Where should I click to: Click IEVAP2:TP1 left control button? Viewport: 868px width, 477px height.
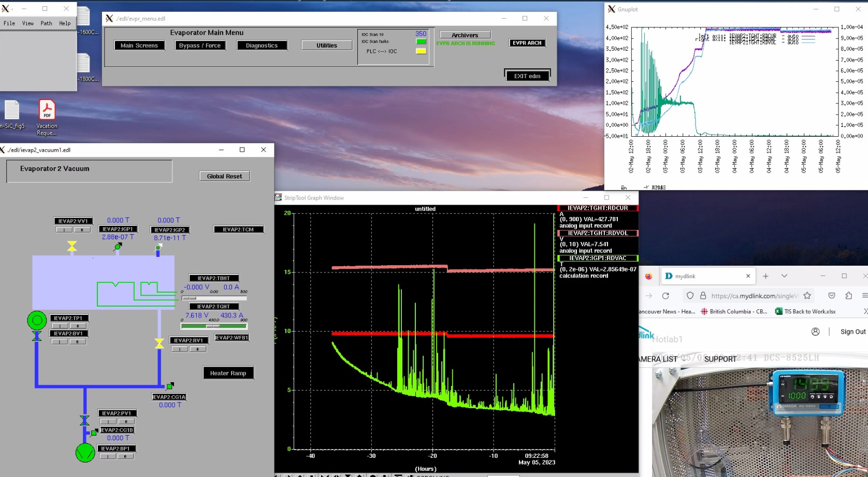click(60, 326)
